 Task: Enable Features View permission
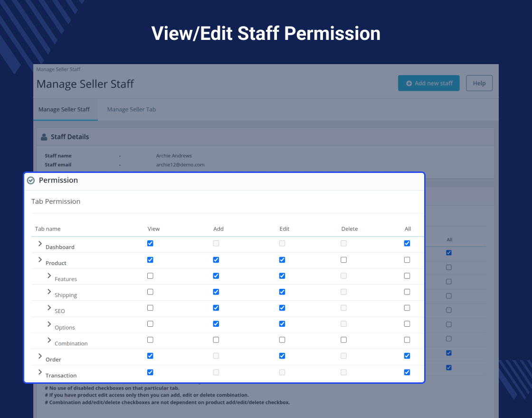click(x=150, y=276)
